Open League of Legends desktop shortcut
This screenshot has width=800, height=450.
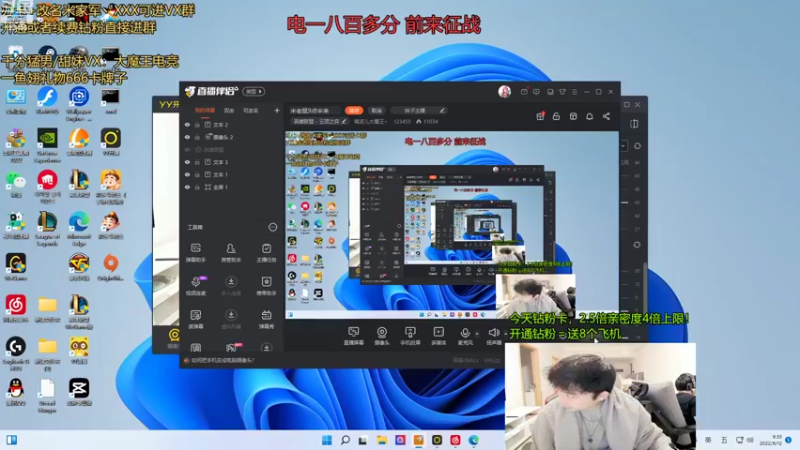tap(47, 229)
